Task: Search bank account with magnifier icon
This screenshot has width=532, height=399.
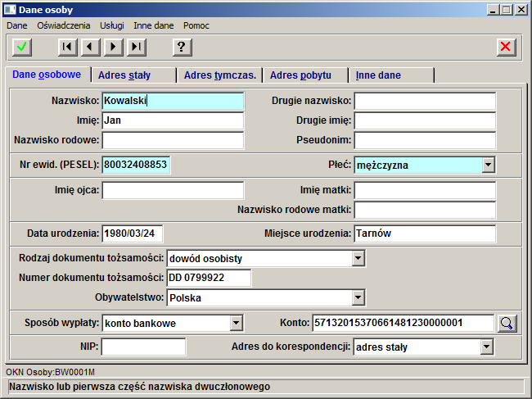Action: (507, 324)
